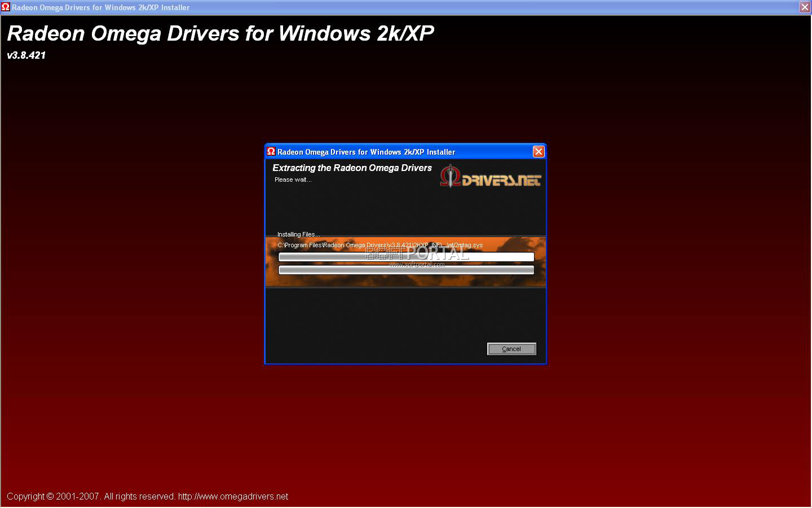Click the main window title bar text
This screenshot has height=508, width=812.
(100, 7)
